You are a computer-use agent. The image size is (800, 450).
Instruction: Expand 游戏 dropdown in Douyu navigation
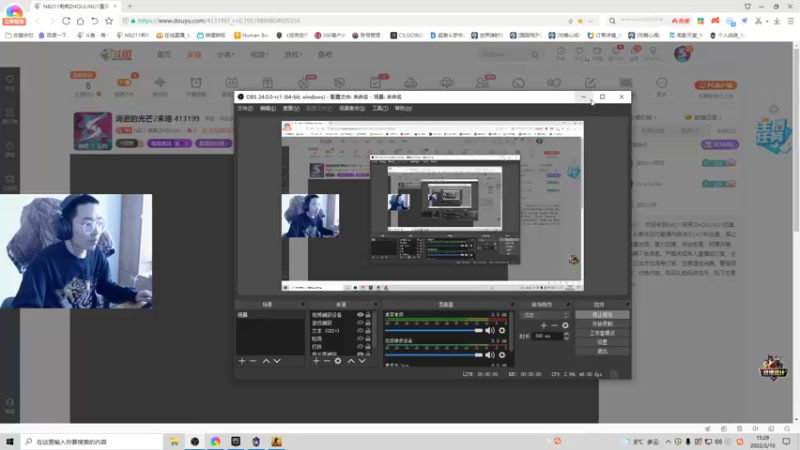click(293, 55)
